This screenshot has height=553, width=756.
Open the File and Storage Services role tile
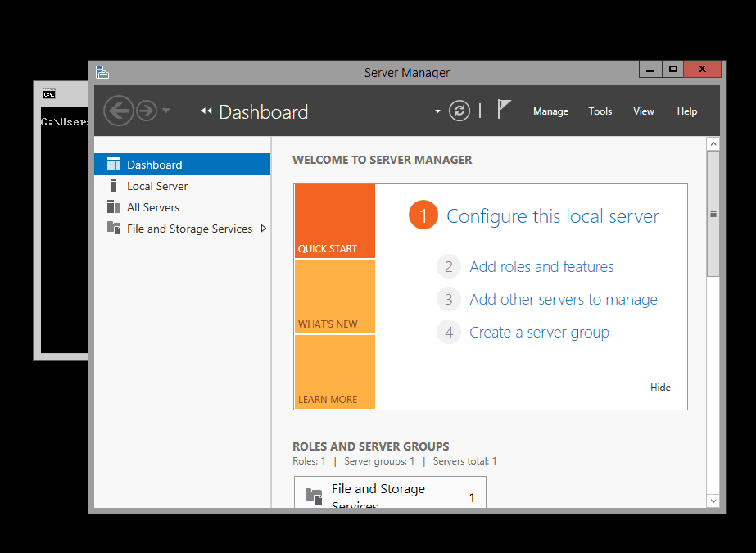(390, 492)
